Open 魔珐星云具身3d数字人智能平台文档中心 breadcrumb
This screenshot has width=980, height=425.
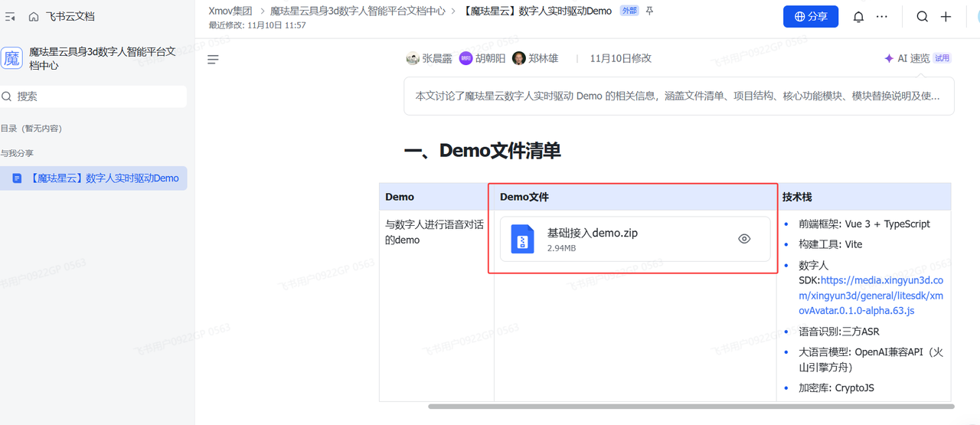pyautogui.click(x=358, y=11)
